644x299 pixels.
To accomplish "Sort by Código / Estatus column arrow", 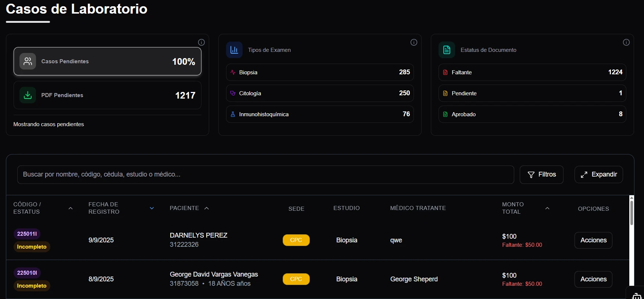I will point(71,209).
